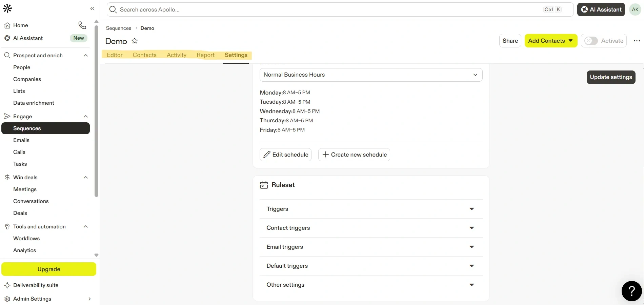Open the help question mark bubble
This screenshot has width=644, height=305.
coord(631,291)
